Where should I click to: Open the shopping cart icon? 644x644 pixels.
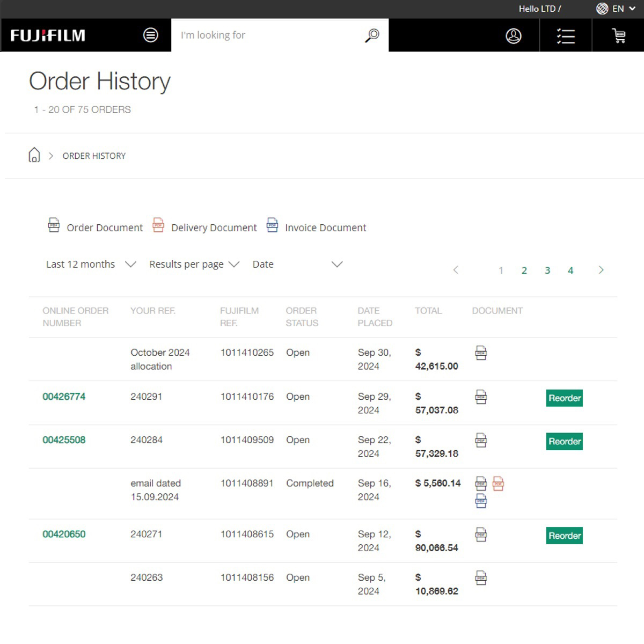coord(618,35)
